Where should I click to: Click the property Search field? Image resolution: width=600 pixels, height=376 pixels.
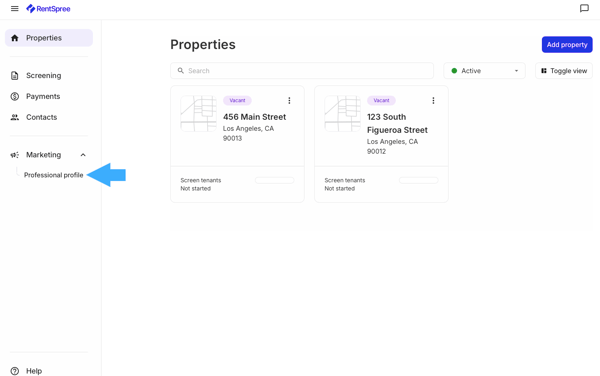[302, 71]
